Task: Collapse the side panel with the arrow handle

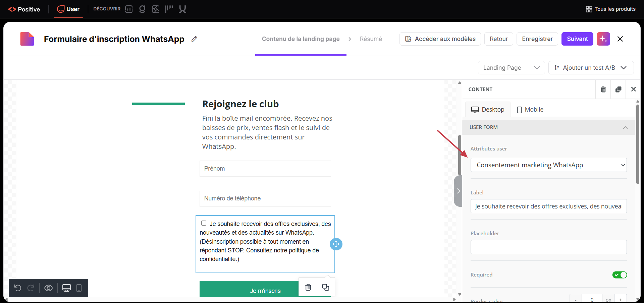Action: click(x=458, y=191)
